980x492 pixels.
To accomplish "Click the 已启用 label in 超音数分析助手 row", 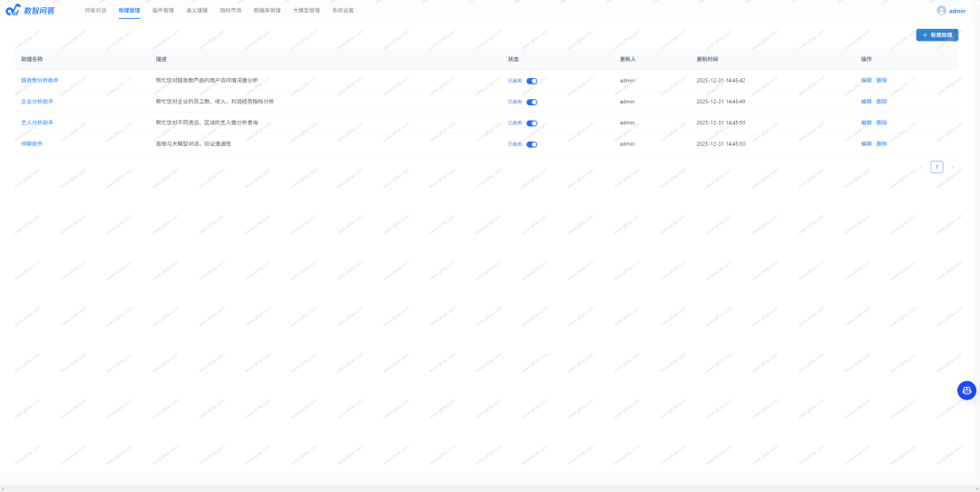I will pyautogui.click(x=514, y=81).
